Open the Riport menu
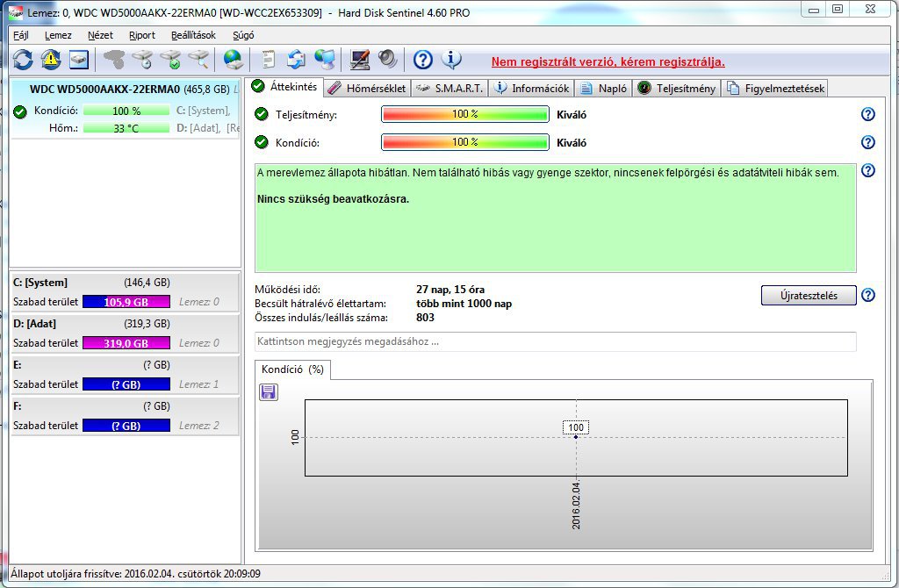899x588 pixels. (x=142, y=35)
